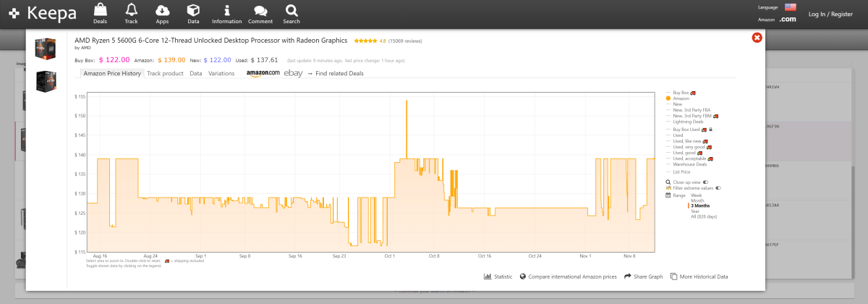Open the Deals shopping bag icon
This screenshot has height=304, width=868.
click(100, 10)
